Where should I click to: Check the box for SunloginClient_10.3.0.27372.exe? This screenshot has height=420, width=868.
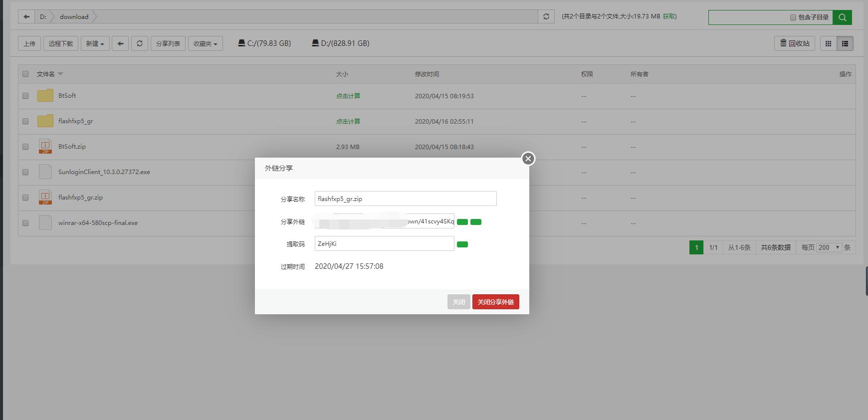25,172
